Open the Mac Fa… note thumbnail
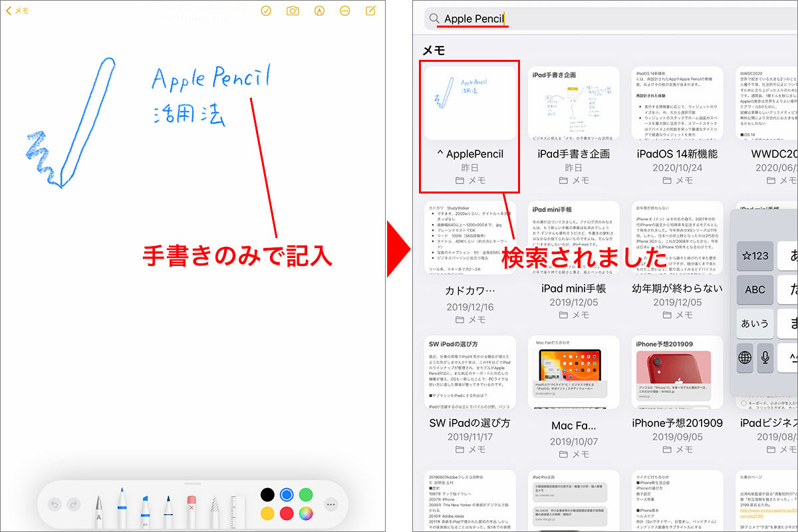The image size is (798, 532). [x=574, y=372]
